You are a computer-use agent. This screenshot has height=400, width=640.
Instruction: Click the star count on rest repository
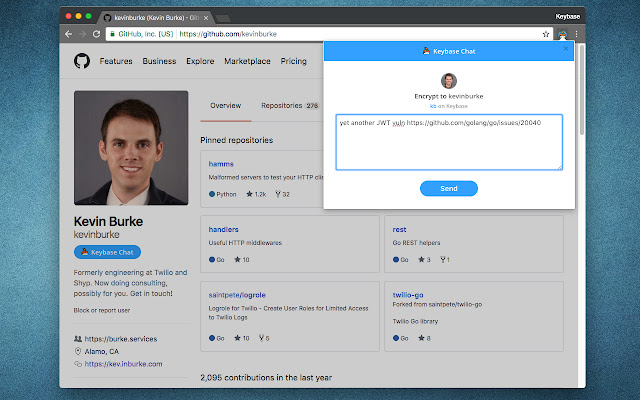[x=424, y=260]
